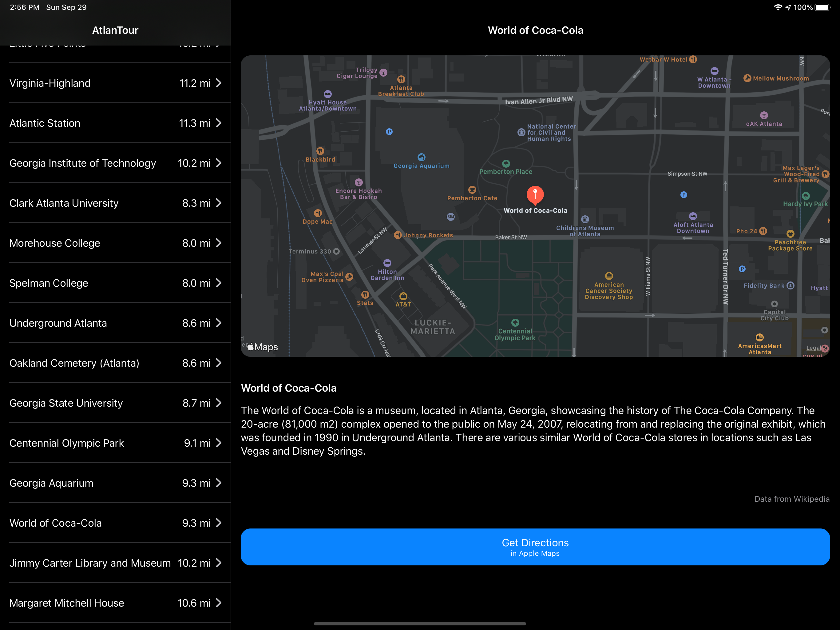Select the Hyatt House Atlanta/Downtown icon
This screenshot has height=630, width=840.
pyautogui.click(x=328, y=94)
